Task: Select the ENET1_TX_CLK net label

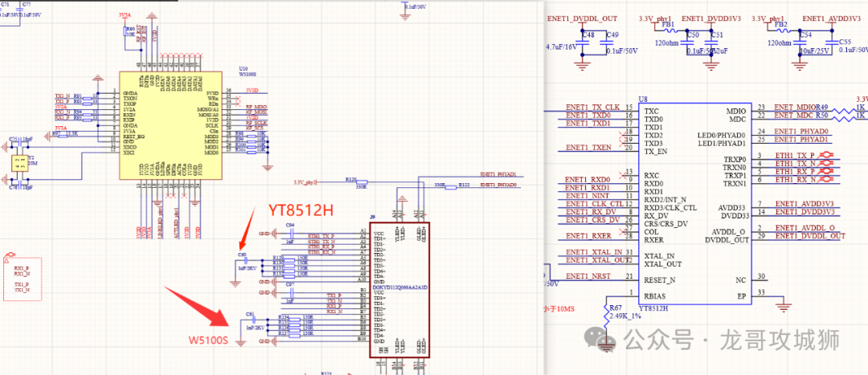Action: [593, 107]
